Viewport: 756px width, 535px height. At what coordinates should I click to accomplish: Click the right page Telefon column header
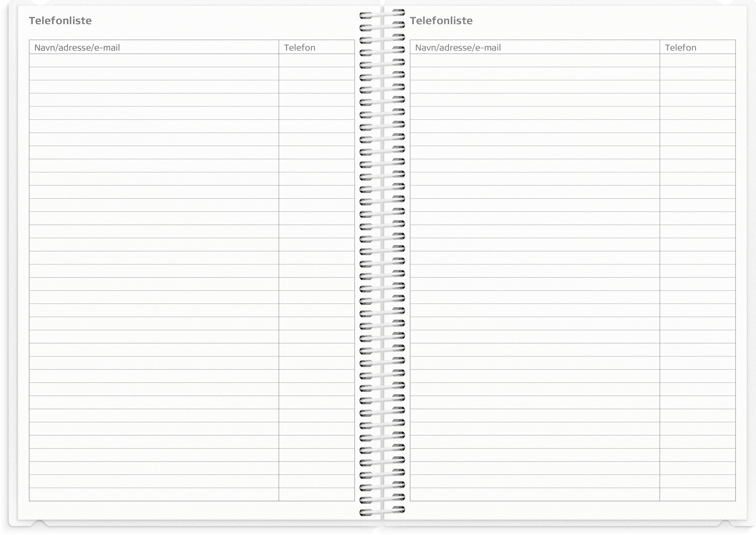click(x=680, y=48)
